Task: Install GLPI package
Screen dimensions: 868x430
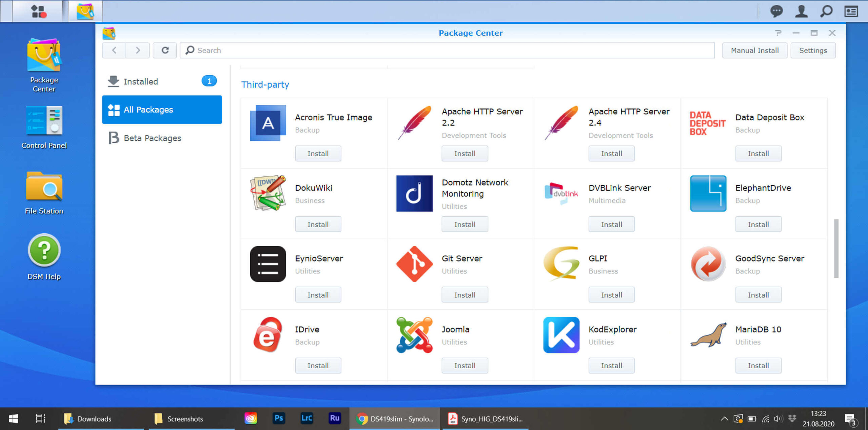Action: tap(611, 295)
